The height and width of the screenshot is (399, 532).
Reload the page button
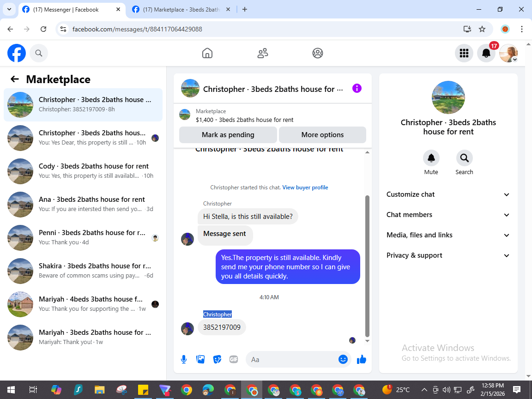pos(43,29)
